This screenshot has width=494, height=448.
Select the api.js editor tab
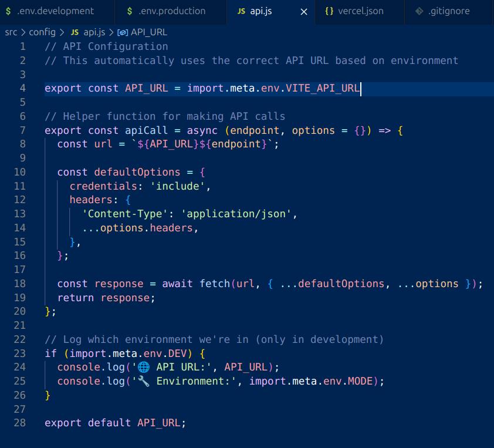tap(270, 11)
